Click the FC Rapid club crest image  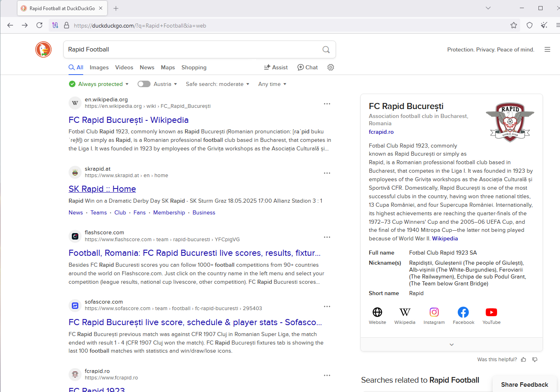(x=510, y=122)
